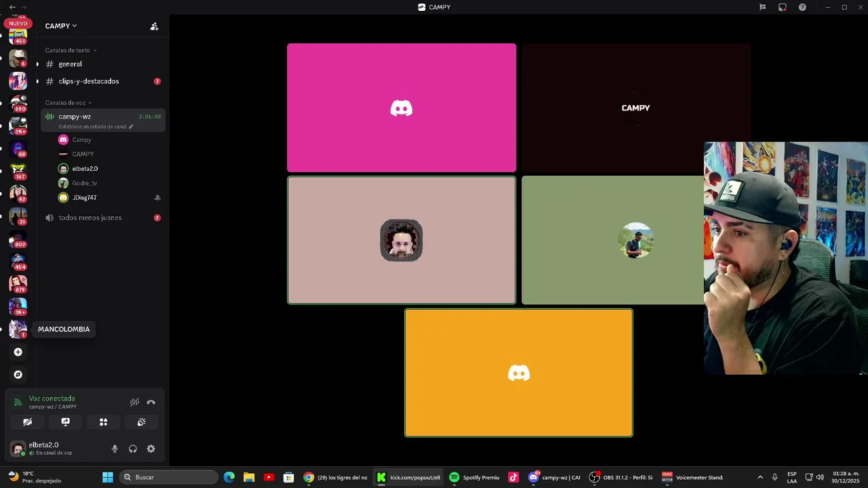Open the CAMPY server dropdown menu
The height and width of the screenshot is (488, 868).
point(61,26)
